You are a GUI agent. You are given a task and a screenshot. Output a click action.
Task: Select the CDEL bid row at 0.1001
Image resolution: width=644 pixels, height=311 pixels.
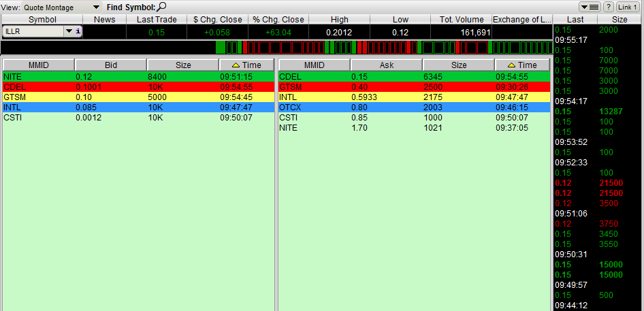(x=138, y=86)
